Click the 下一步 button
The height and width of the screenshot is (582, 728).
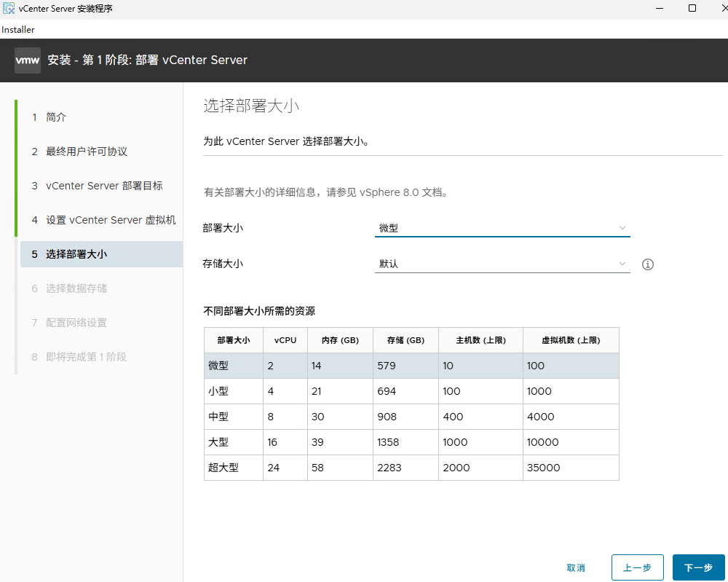pyautogui.click(x=698, y=567)
